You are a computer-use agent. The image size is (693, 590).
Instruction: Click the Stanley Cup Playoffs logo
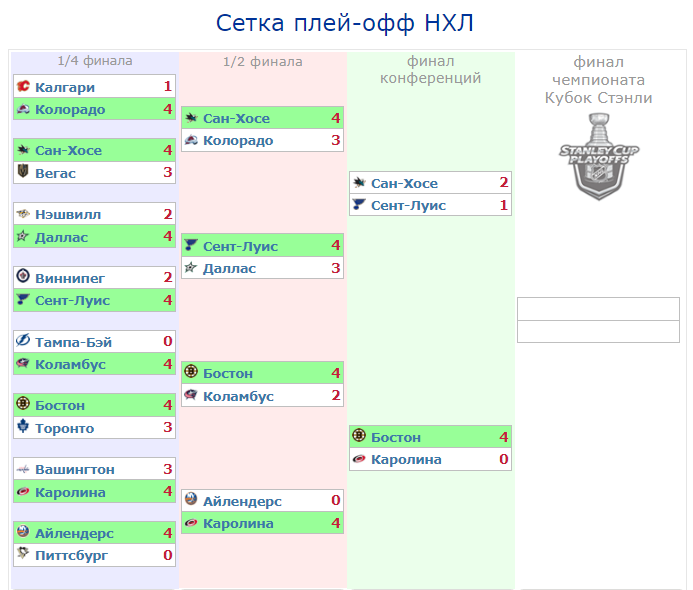pos(598,154)
